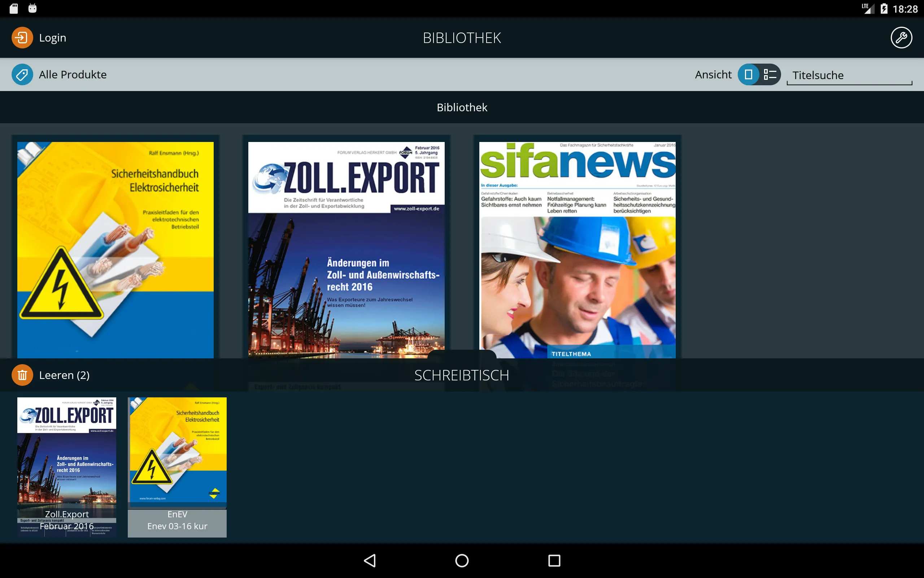Click the Bibliothek section heading
This screenshot has height=578, width=924.
pos(462,107)
